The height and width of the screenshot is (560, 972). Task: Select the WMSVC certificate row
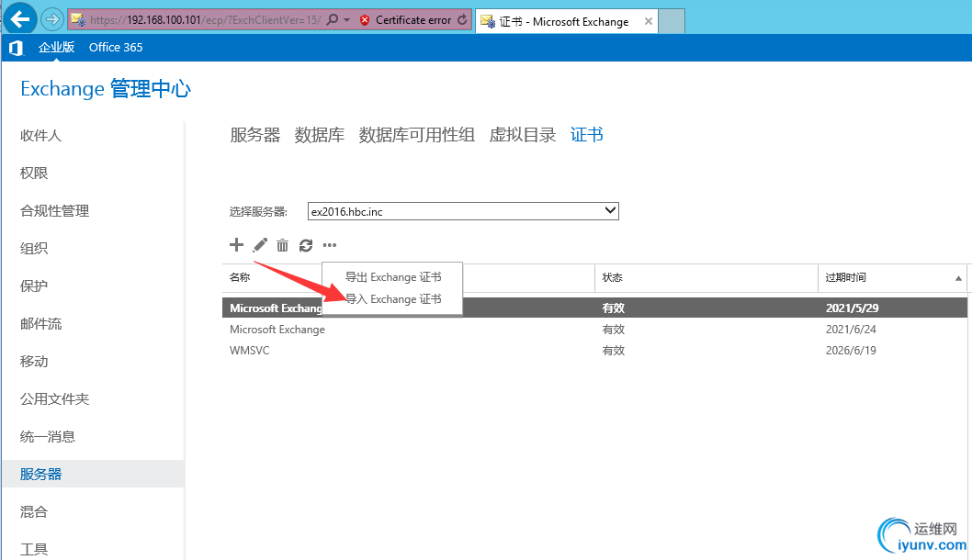pyautogui.click(x=594, y=351)
